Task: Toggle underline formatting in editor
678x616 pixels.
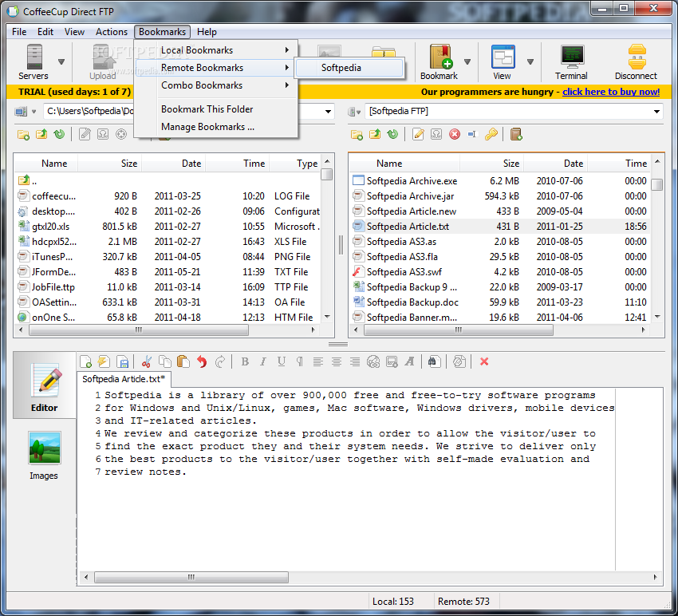Action: point(282,361)
